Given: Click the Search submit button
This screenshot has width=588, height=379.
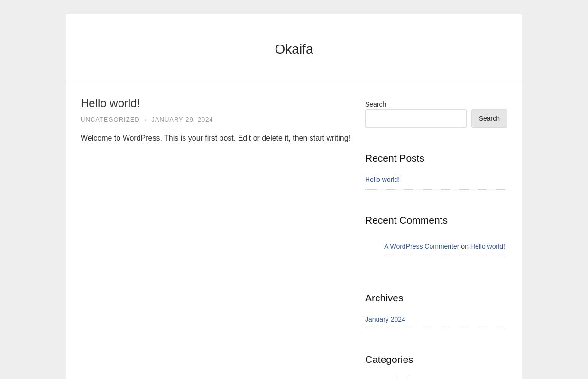Looking at the screenshot, I should pos(489,119).
